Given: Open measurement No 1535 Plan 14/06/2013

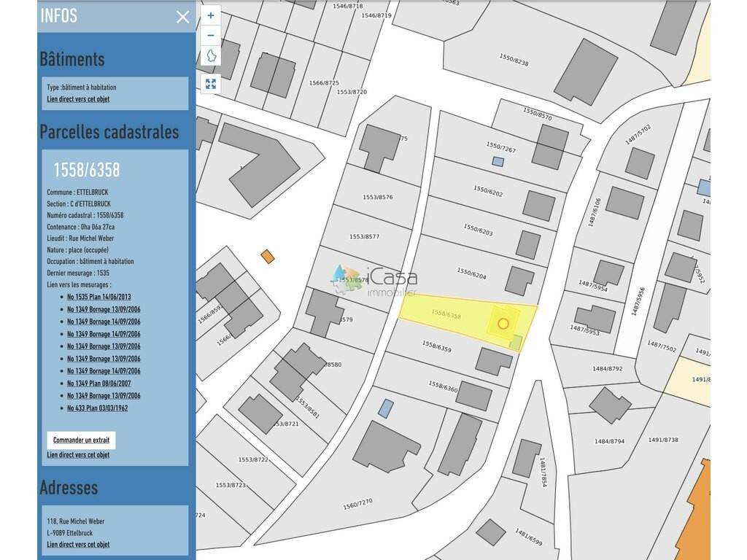Looking at the screenshot, I should click(x=99, y=297).
